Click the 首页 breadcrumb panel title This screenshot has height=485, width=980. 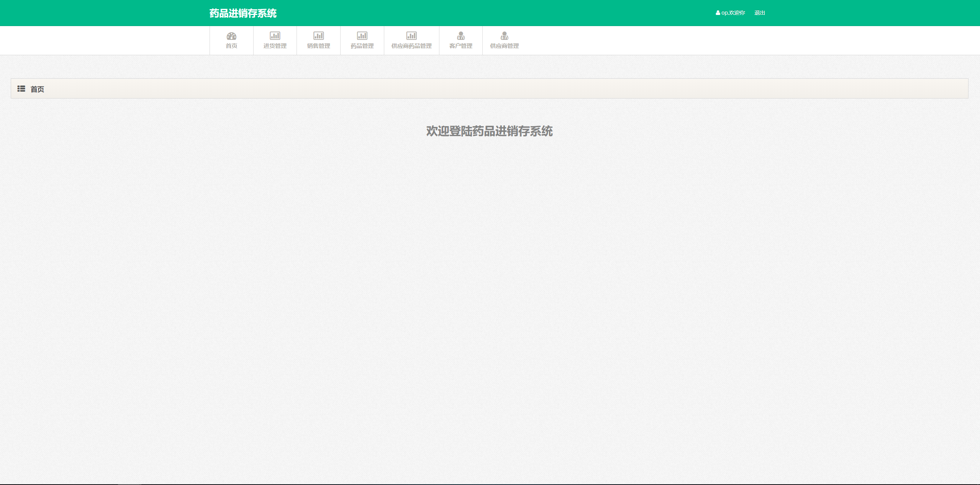[x=38, y=89]
